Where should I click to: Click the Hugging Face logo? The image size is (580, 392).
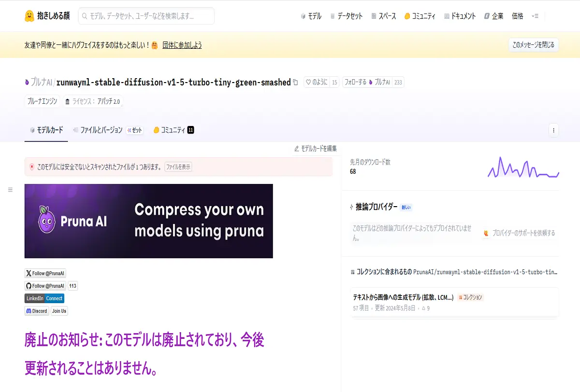coord(47,16)
